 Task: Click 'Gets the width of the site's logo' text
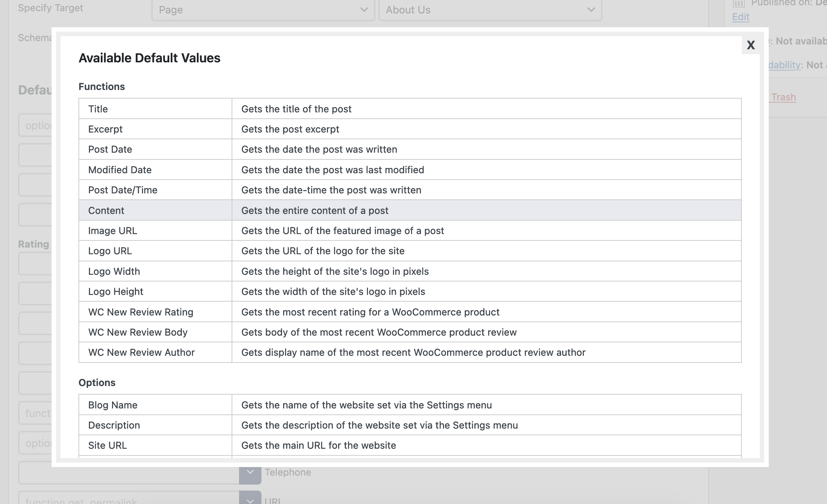coord(333,292)
